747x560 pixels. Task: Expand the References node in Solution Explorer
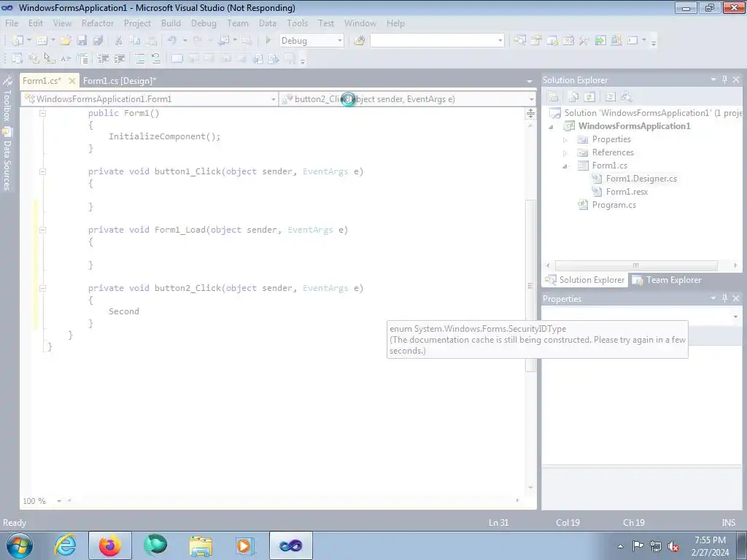tap(565, 153)
